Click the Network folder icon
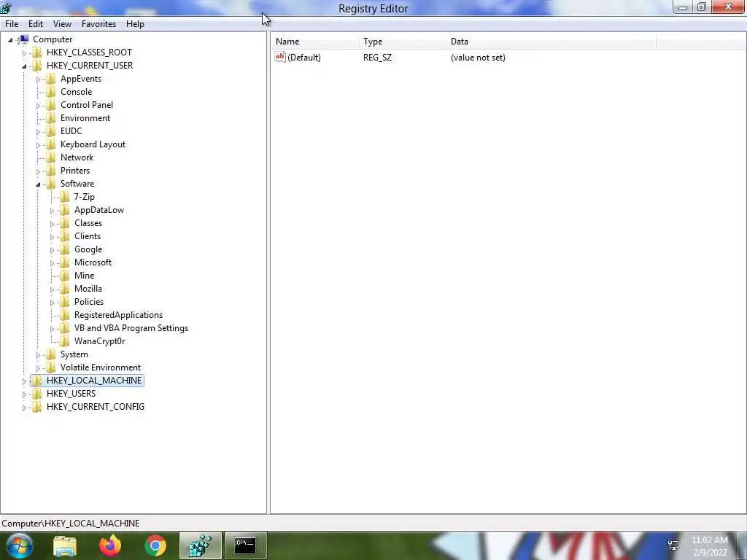747x560 pixels. pyautogui.click(x=50, y=157)
